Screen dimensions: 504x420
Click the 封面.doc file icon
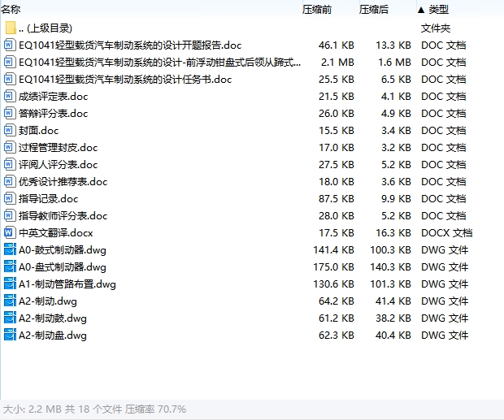(x=10, y=130)
